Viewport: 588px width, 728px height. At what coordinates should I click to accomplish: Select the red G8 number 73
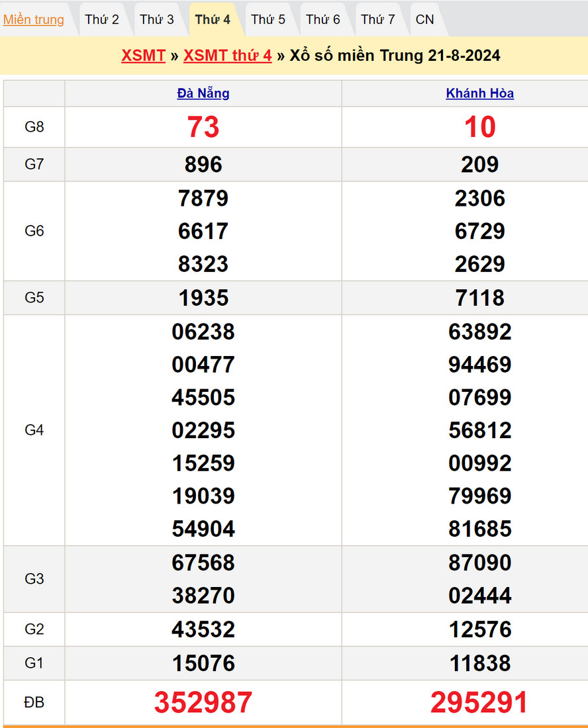(203, 127)
